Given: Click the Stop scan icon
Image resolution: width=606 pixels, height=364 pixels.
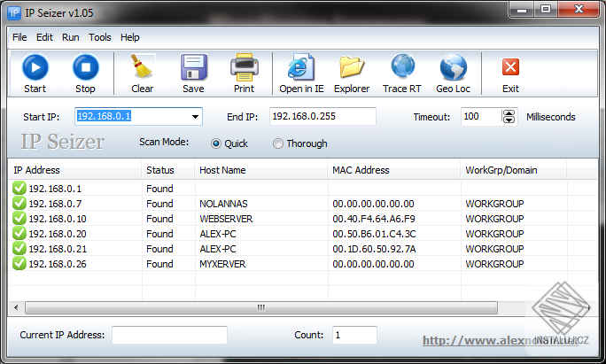Looking at the screenshot, I should [x=85, y=67].
